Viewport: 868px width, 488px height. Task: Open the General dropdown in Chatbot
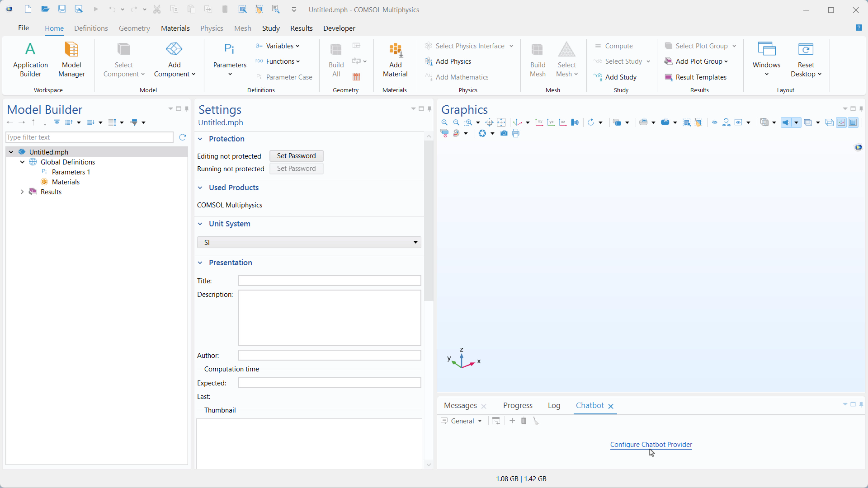pos(462,421)
